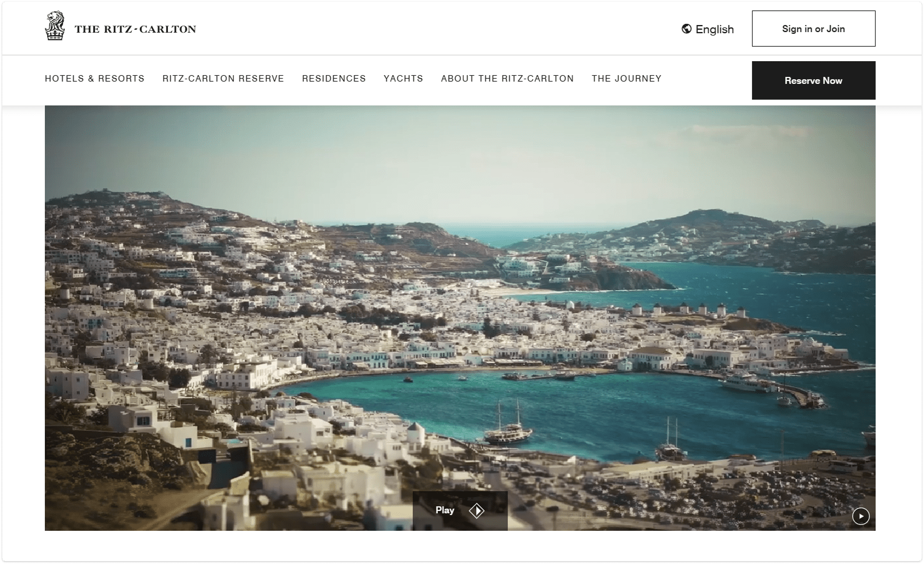
Task: Click the Reserve Now button
Action: (813, 80)
